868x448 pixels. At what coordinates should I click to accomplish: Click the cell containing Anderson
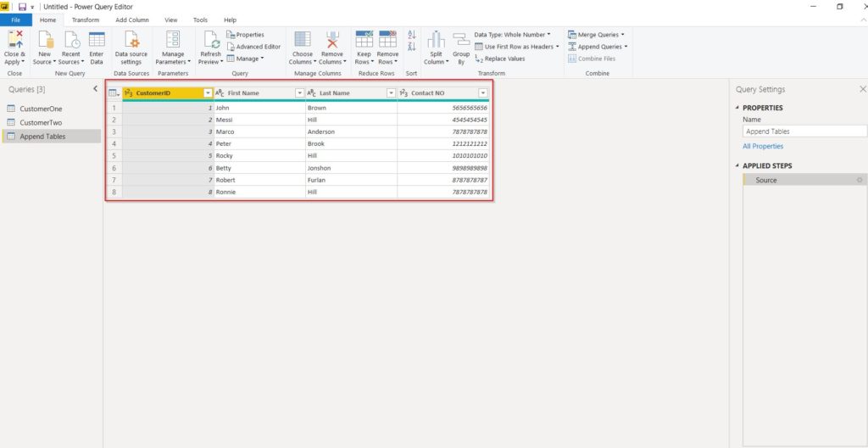351,132
